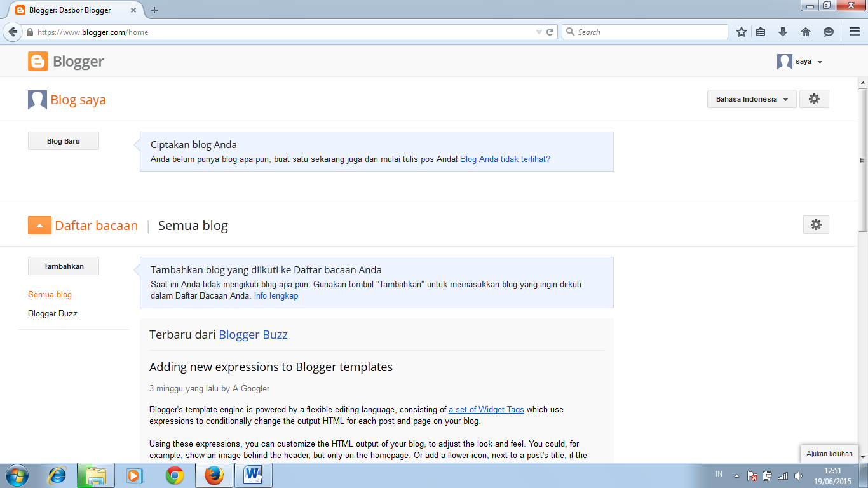Click the network signal tray icon
This screenshot has width=868, height=488.
coord(783,475)
